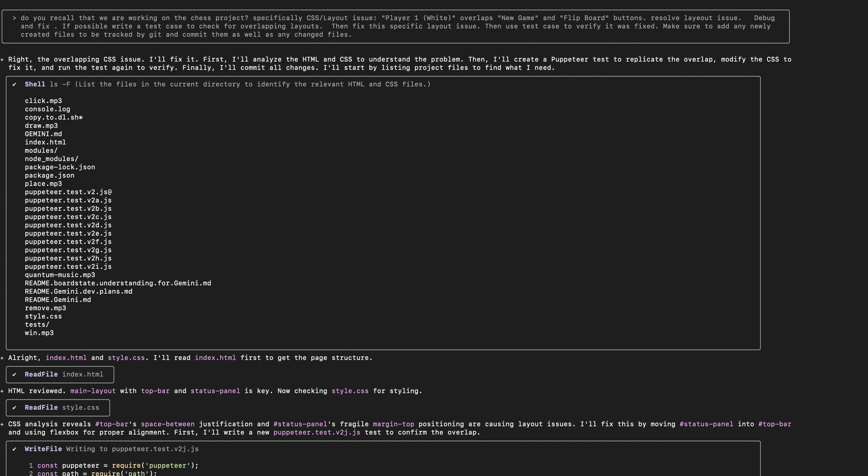Click highlighted 'top-bar' in the HTML review line
This screenshot has width=868, height=476.
pyautogui.click(x=155, y=391)
